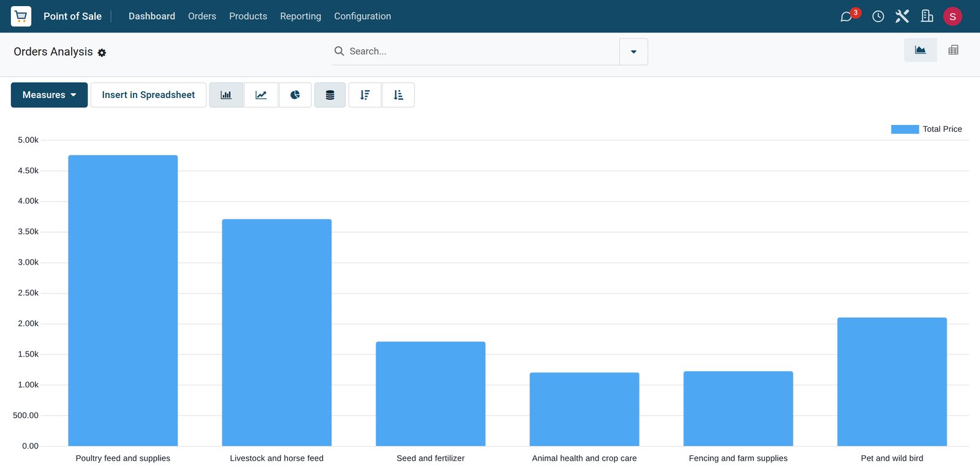
Task: Open the activities clock icon
Action: (x=878, y=17)
